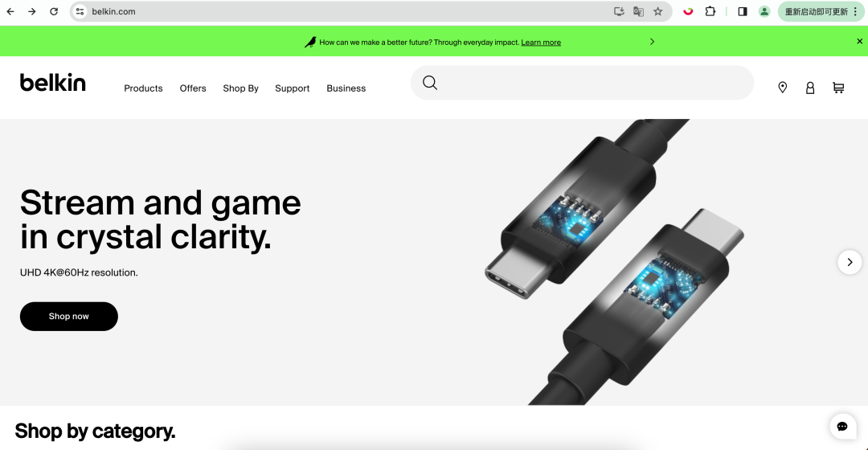Follow the Learn more link
The height and width of the screenshot is (450, 868).
coord(541,43)
